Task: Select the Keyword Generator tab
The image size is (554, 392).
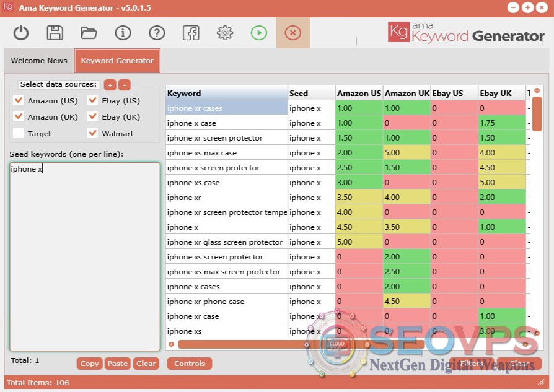Action: coord(117,61)
